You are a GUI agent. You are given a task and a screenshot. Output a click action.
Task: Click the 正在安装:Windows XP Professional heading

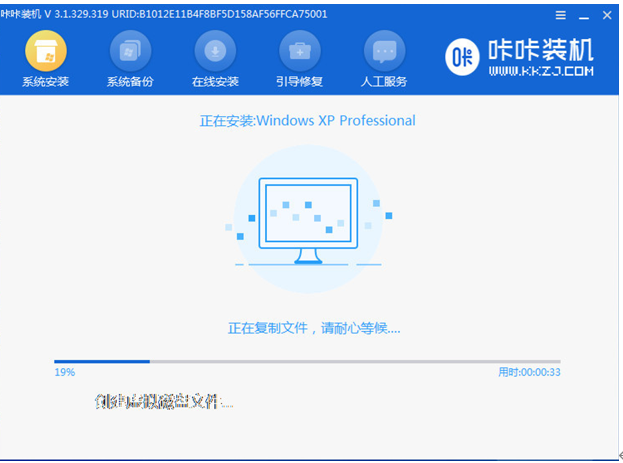(308, 121)
